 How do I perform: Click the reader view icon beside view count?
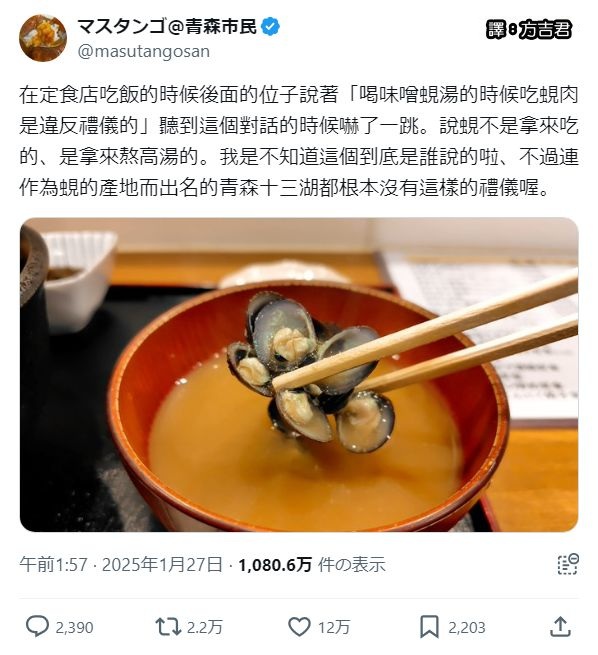(568, 564)
